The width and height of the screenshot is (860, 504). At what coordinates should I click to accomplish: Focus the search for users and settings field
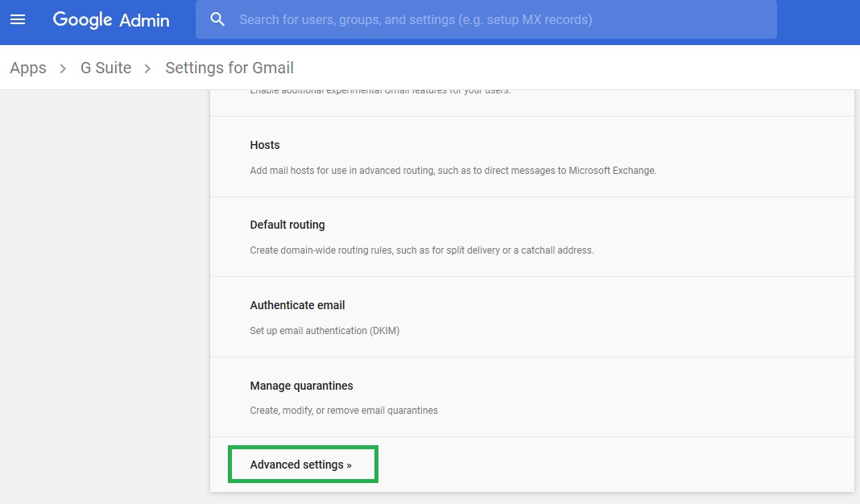coord(486,20)
